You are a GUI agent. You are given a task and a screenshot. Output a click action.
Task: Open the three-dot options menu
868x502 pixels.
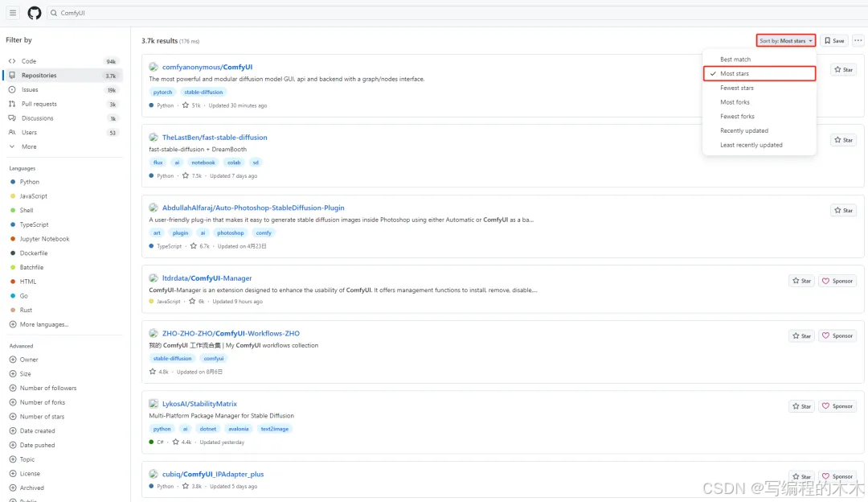click(x=858, y=40)
